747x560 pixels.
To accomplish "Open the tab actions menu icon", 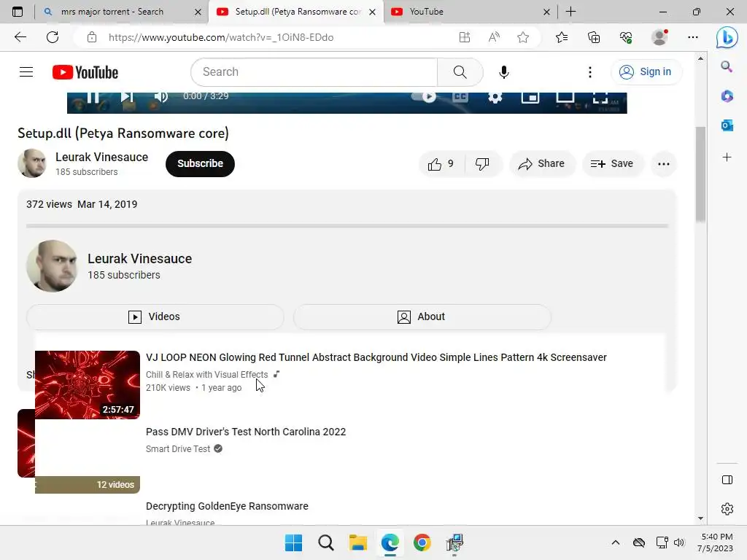I will 18,12.
